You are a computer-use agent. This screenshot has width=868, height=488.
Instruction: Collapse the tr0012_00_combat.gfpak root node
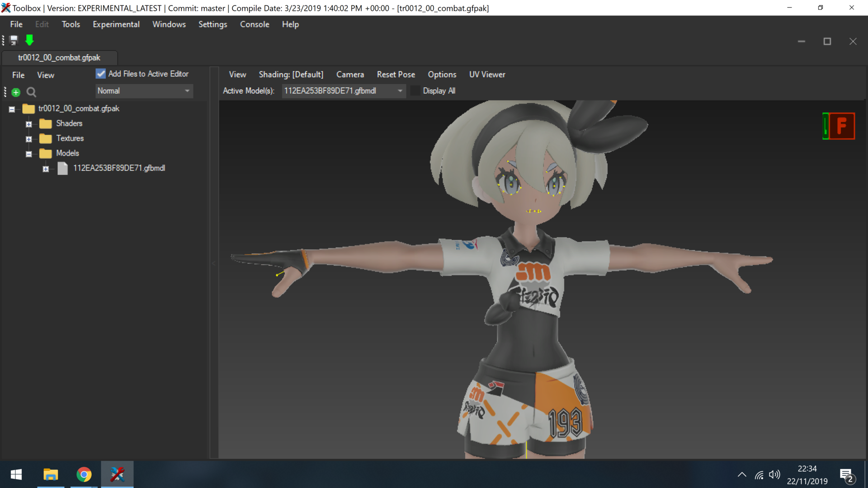(x=12, y=109)
